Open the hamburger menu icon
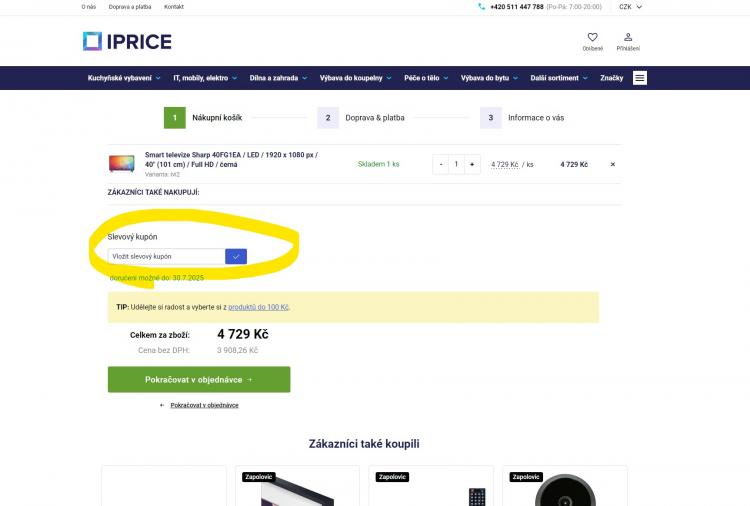This screenshot has height=506, width=750. point(640,78)
